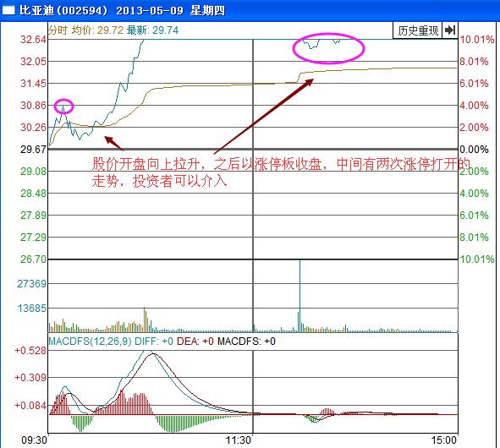
Task: Click the 分时 label at chart top
Action: [58, 30]
